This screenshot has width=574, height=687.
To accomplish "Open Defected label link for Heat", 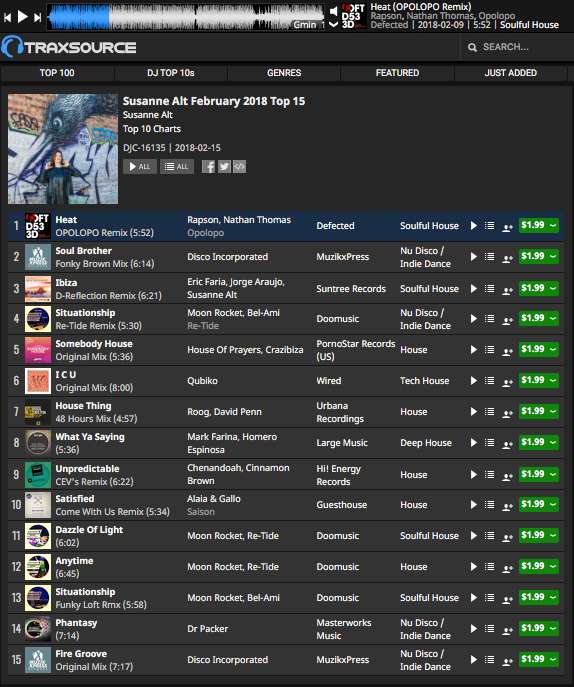I will (x=335, y=226).
